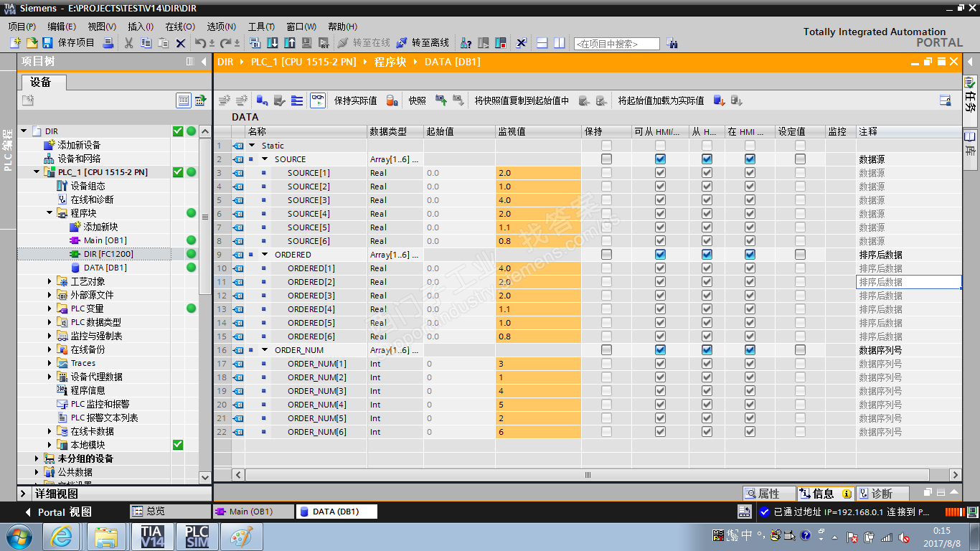Collapse the ORDERED array in table
This screenshot has width=980, height=551.
(x=265, y=255)
